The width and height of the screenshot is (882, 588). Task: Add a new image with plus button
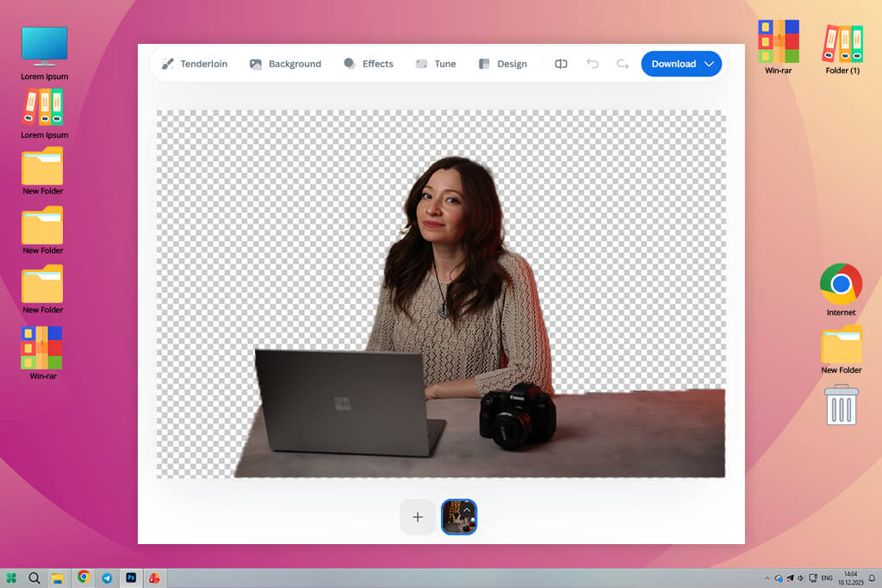(x=418, y=517)
